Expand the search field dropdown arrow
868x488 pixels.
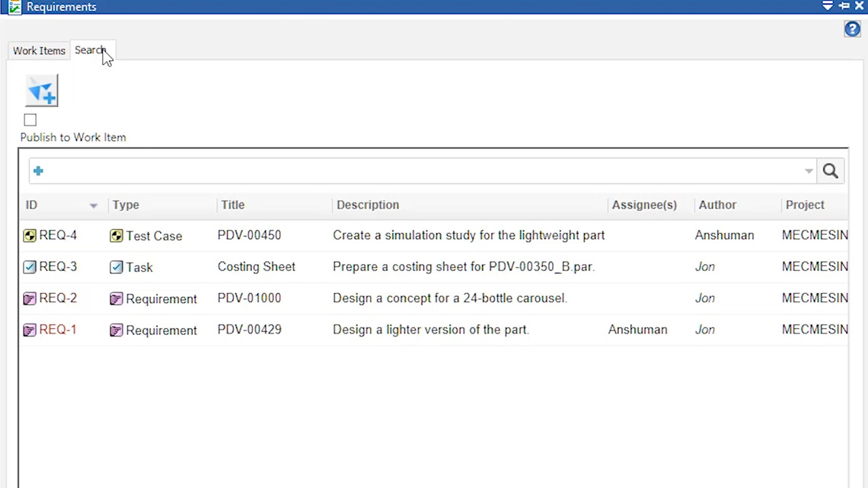click(809, 171)
